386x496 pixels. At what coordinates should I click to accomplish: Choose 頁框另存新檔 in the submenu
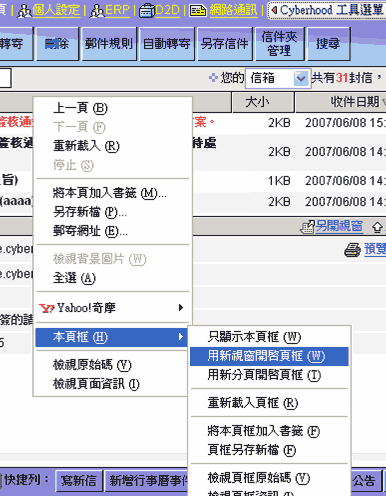tap(269, 450)
